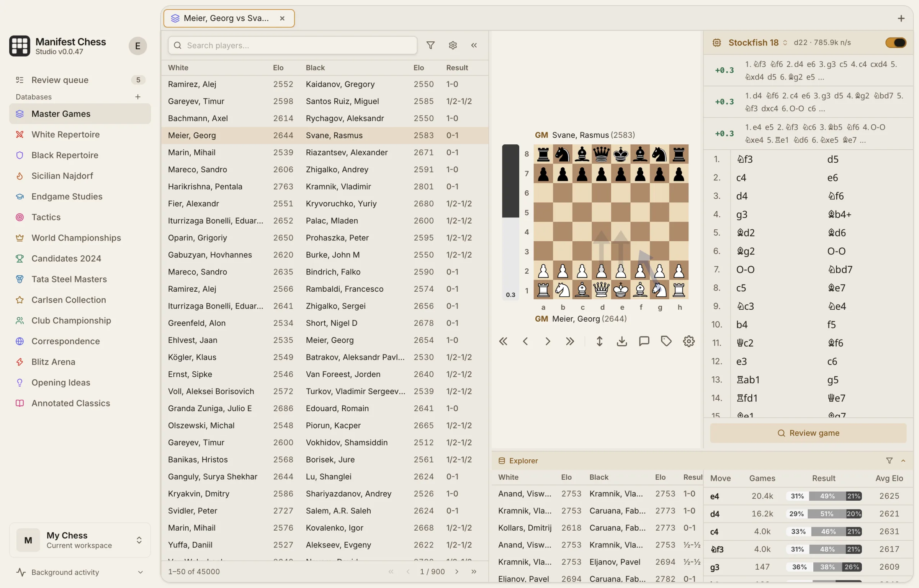This screenshot has width=919, height=588.
Task: Open the game list filter icon
Action: (x=430, y=45)
